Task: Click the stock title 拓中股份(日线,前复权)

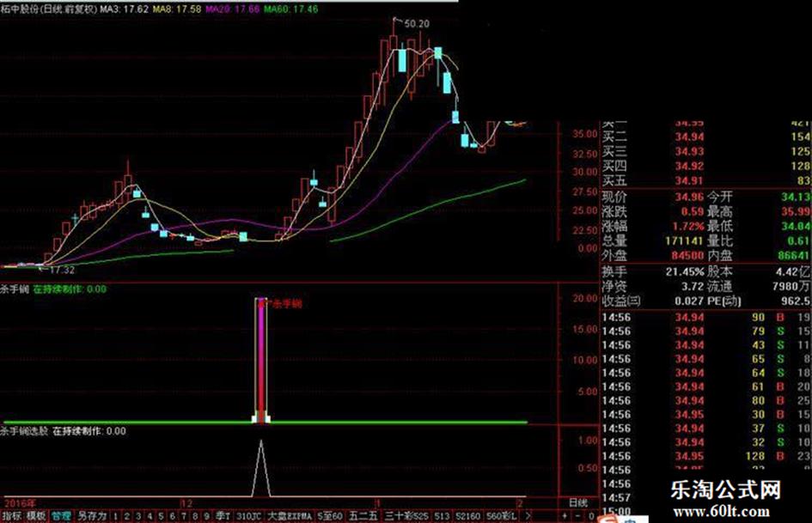Action: (x=49, y=9)
